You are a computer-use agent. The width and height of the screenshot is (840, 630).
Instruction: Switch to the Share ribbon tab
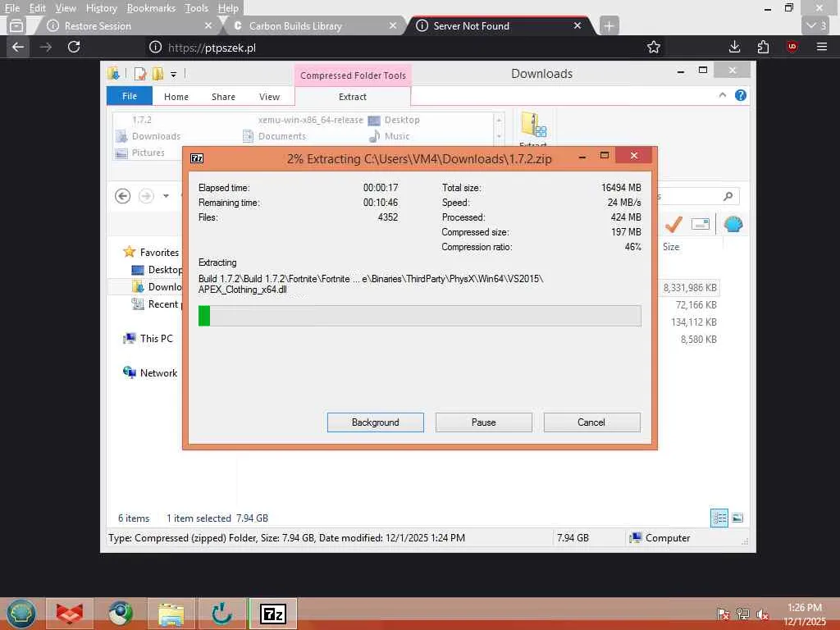[x=223, y=97]
